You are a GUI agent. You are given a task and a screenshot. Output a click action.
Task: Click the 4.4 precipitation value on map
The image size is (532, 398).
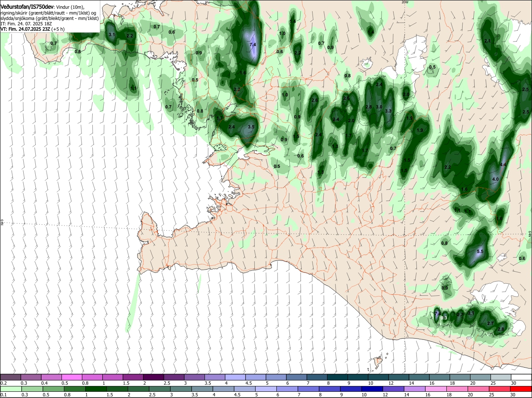[x=503, y=165]
